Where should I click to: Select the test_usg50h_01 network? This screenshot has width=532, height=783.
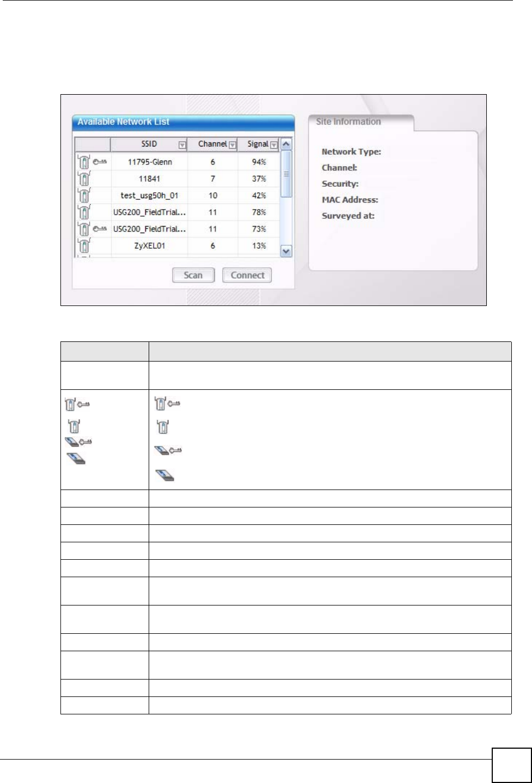point(149,195)
